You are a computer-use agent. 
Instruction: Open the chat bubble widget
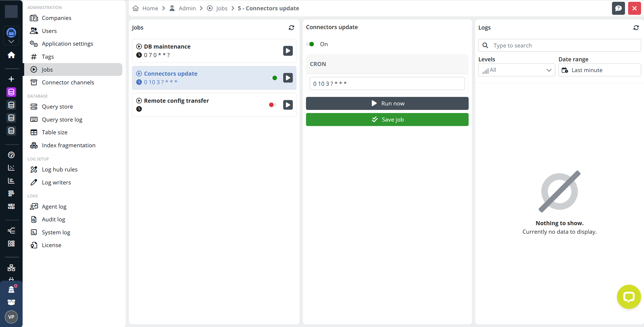coord(629,297)
